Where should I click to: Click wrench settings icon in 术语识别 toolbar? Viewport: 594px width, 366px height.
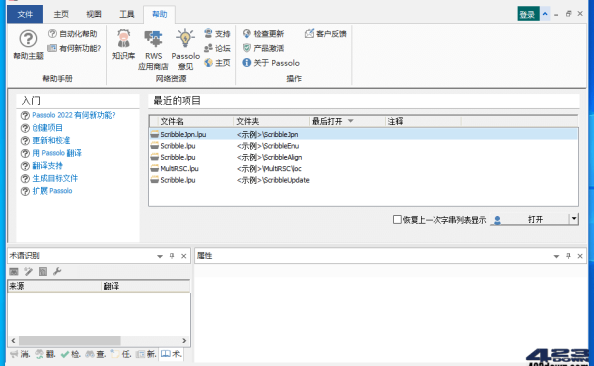[57, 271]
